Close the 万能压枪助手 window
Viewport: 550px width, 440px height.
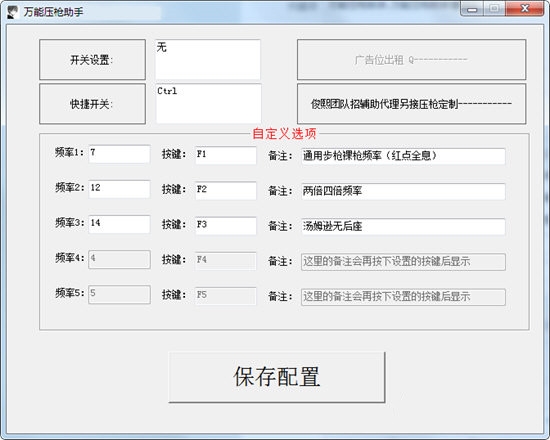525,9
